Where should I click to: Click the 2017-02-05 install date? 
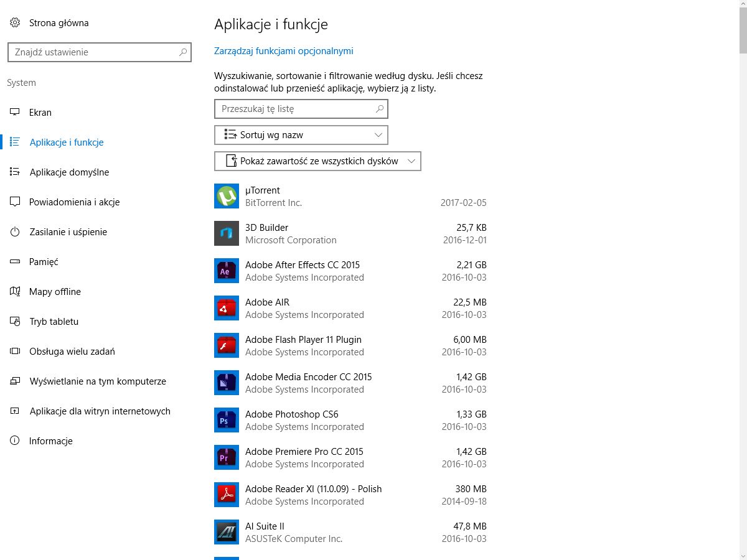click(463, 203)
